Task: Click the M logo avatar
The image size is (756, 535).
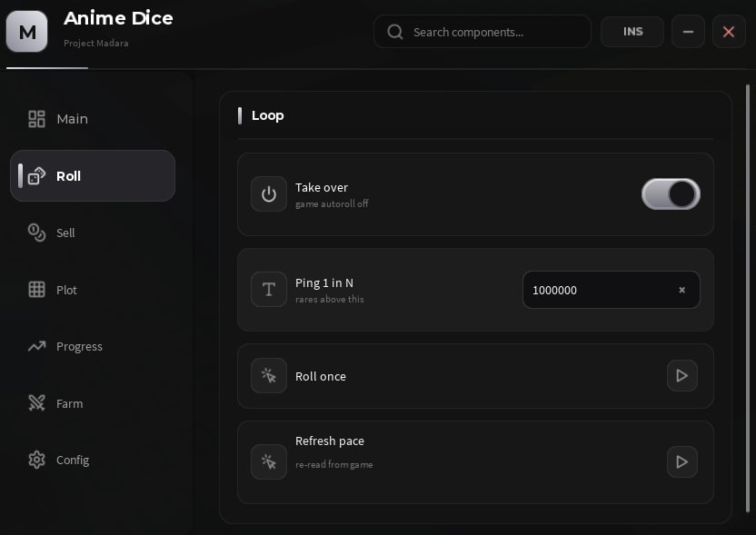Action: pyautogui.click(x=27, y=32)
